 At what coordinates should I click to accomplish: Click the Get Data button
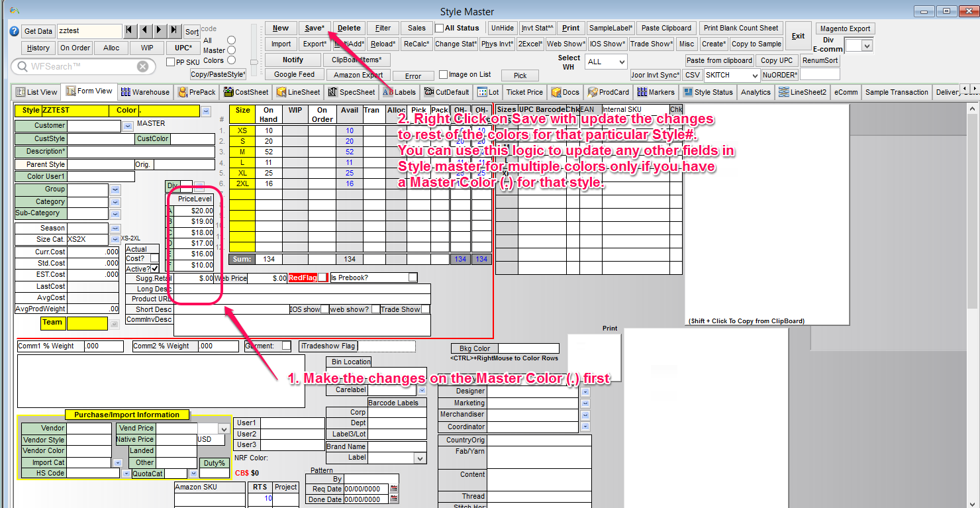point(38,31)
